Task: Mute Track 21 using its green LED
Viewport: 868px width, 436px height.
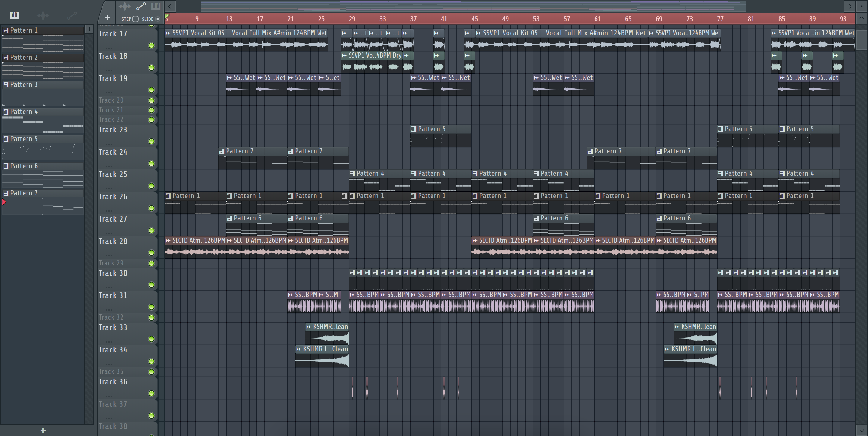Action: point(152,110)
